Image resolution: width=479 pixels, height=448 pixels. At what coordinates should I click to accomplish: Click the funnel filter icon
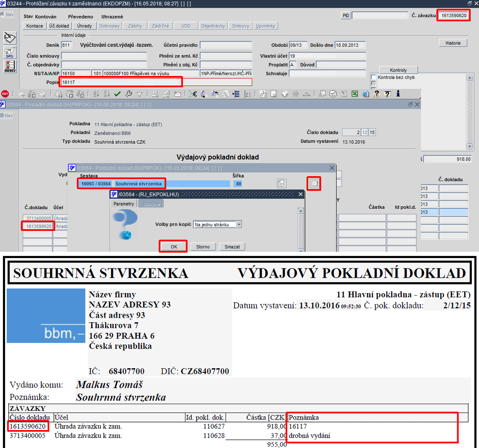139,94
